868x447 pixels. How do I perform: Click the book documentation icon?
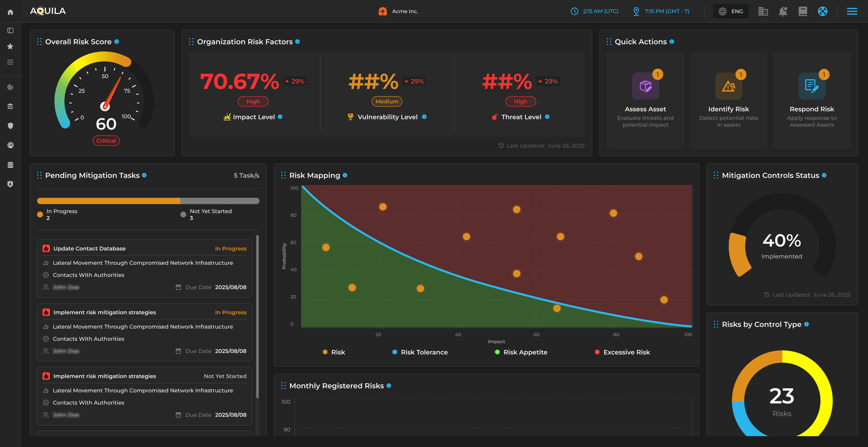coord(803,12)
